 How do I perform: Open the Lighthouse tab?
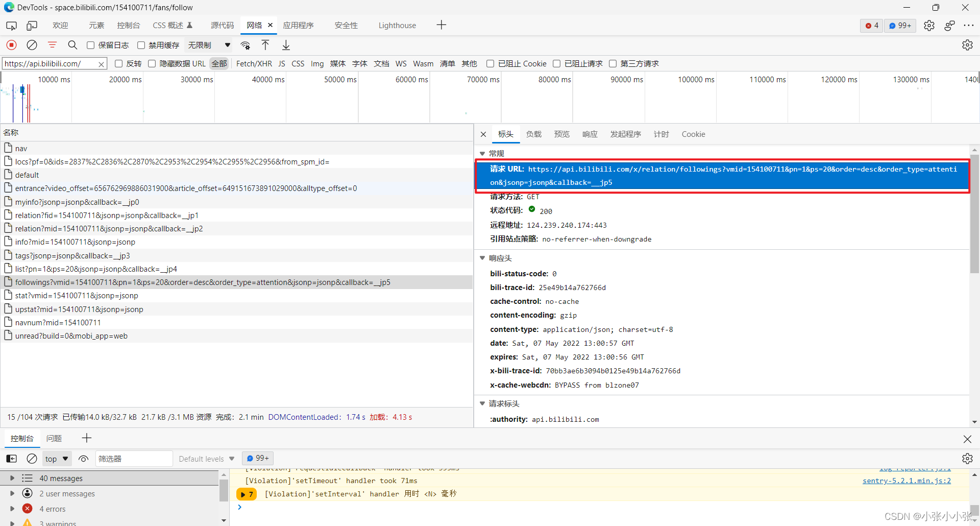pyautogui.click(x=397, y=26)
